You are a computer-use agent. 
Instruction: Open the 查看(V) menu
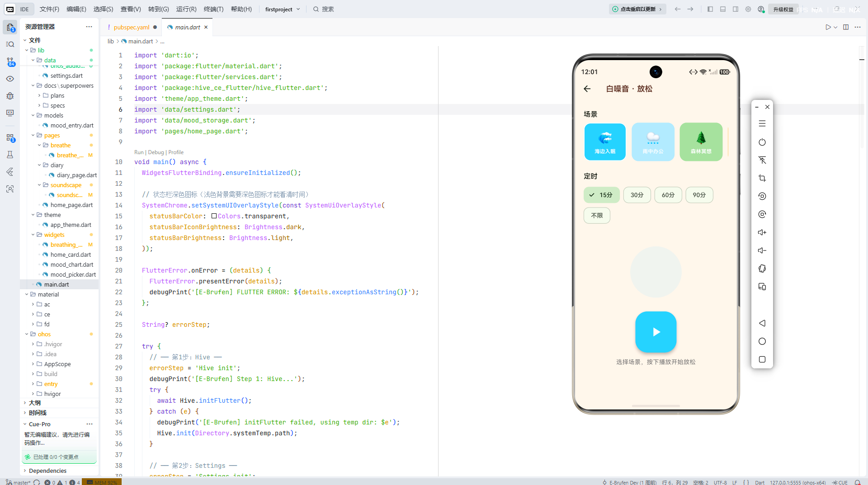click(x=131, y=9)
